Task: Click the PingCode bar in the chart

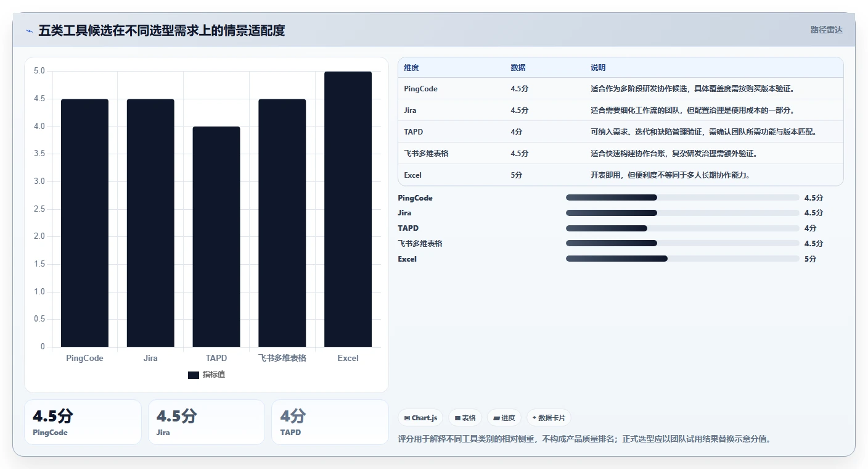Action: (84, 223)
